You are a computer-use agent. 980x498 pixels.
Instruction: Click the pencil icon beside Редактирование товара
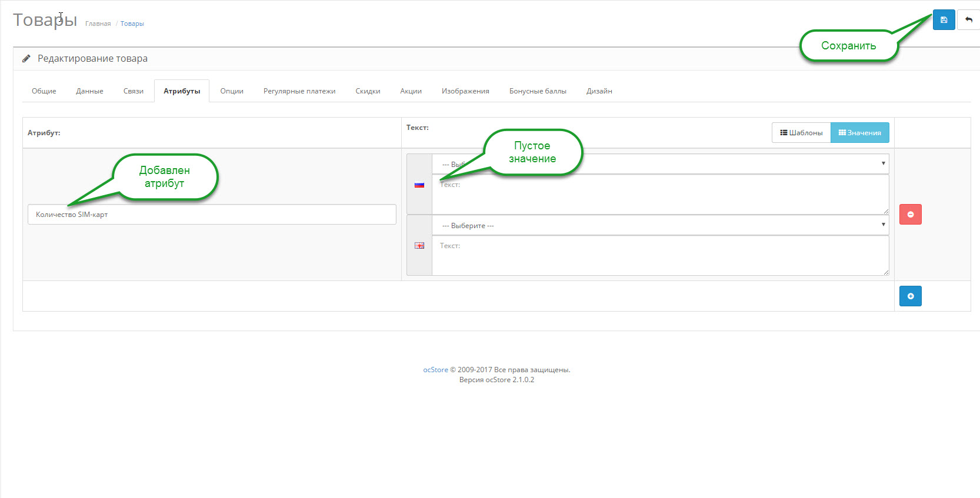pyautogui.click(x=26, y=59)
